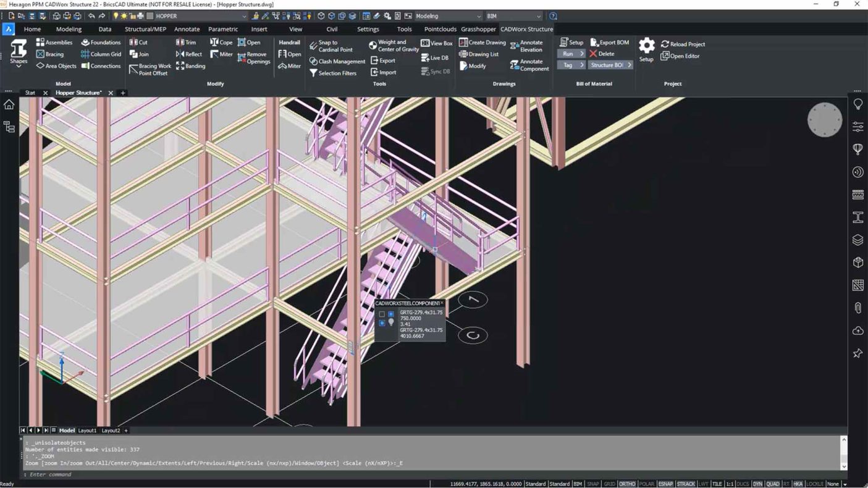Toggle STRACK in status bar

(x=686, y=484)
